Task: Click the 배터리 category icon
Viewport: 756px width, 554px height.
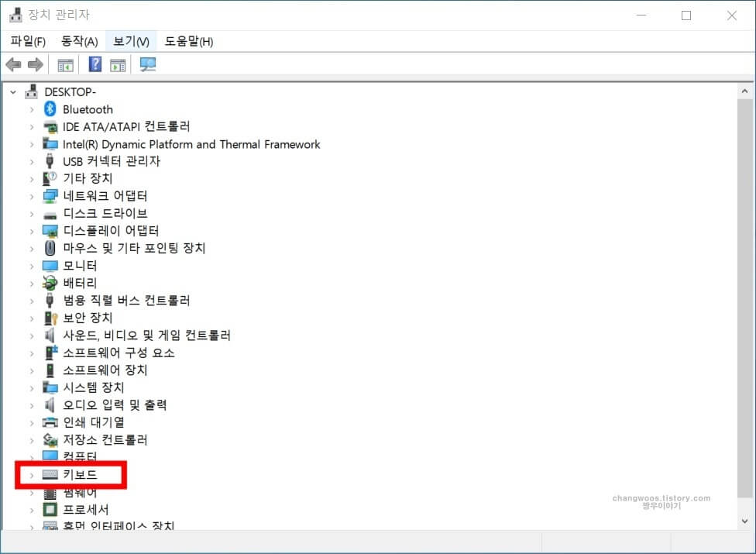Action: tap(49, 283)
